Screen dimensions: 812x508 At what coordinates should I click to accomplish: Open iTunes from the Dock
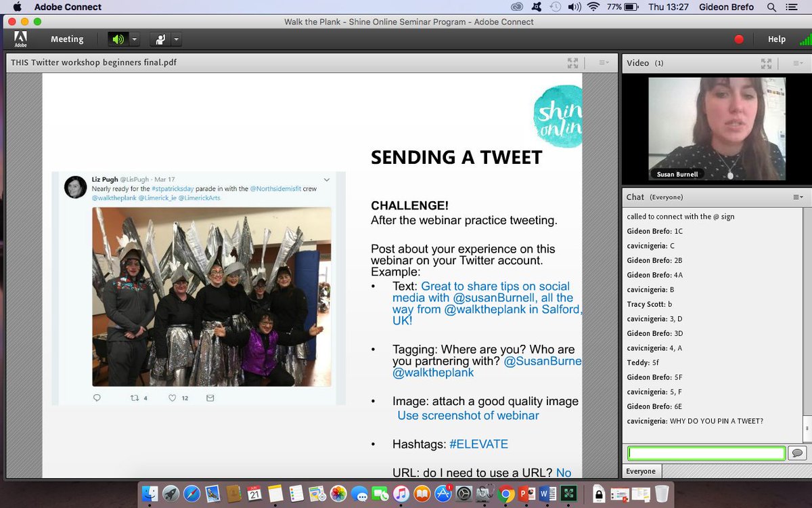coord(401,493)
